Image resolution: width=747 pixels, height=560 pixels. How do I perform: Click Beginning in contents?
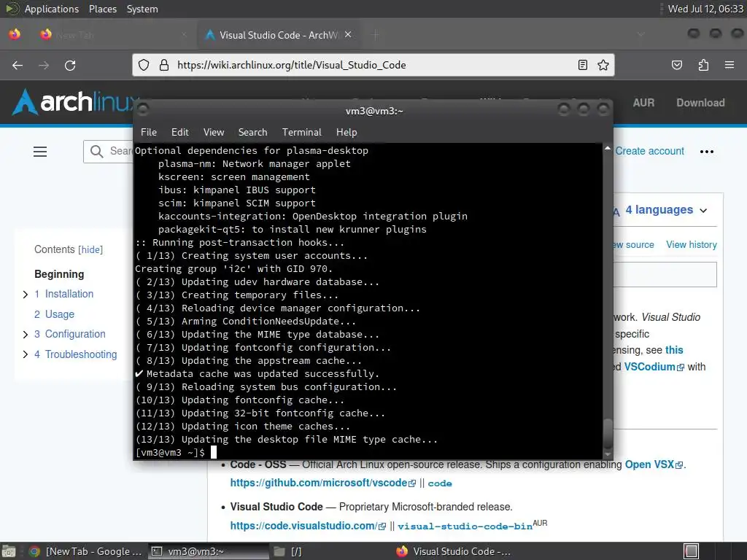(59, 274)
